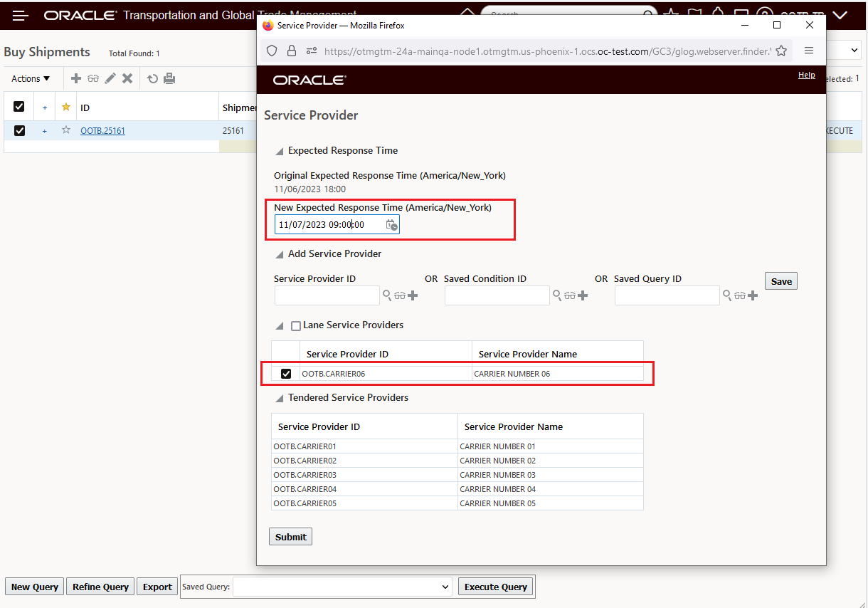Click the New Expected Response Time field
This screenshot has width=868, height=608.
coord(337,224)
